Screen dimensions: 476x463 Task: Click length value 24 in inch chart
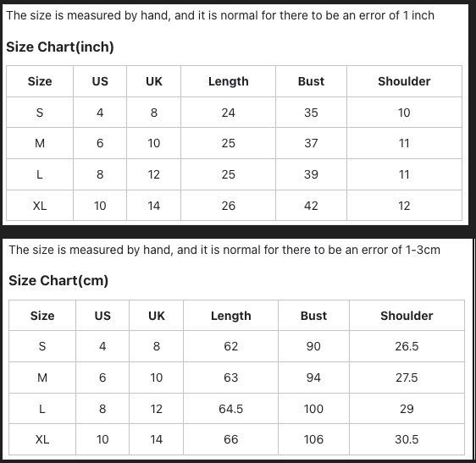pos(229,113)
